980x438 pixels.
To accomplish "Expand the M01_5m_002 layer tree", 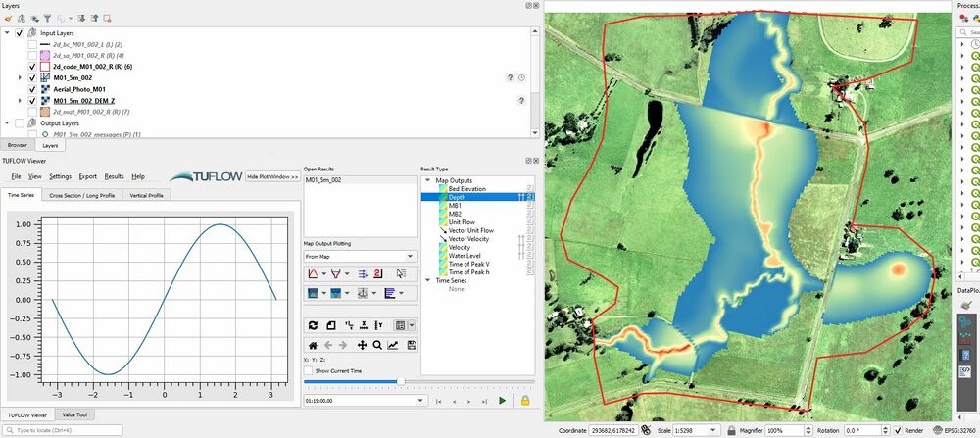I will 21,77.
